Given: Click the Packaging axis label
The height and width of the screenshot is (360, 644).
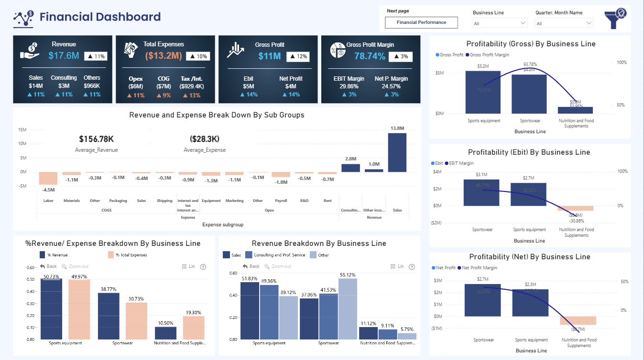Looking at the screenshot, I should pyautogui.click(x=118, y=201).
